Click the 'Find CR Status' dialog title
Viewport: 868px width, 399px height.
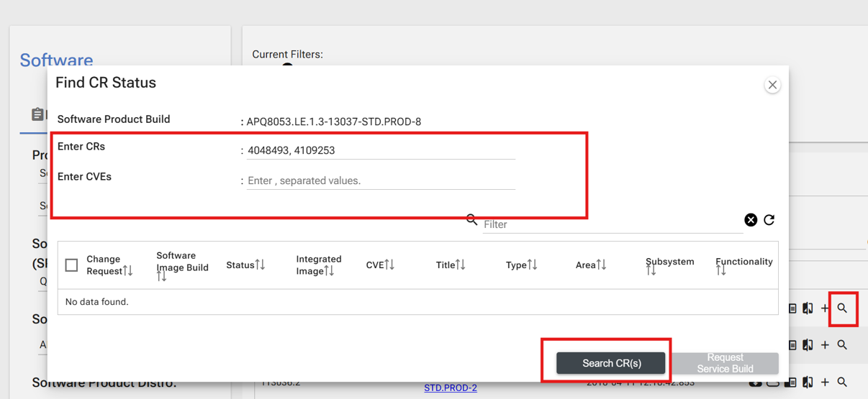tap(106, 83)
